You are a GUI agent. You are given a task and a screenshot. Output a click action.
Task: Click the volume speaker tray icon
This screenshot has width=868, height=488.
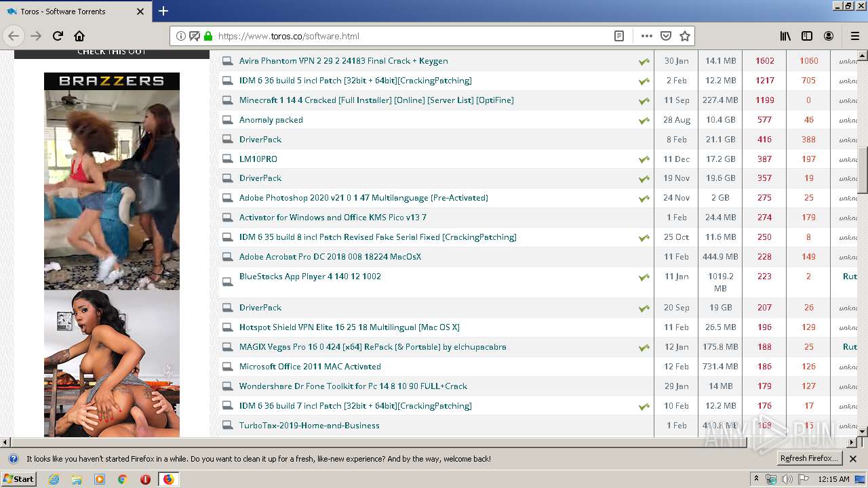click(787, 479)
